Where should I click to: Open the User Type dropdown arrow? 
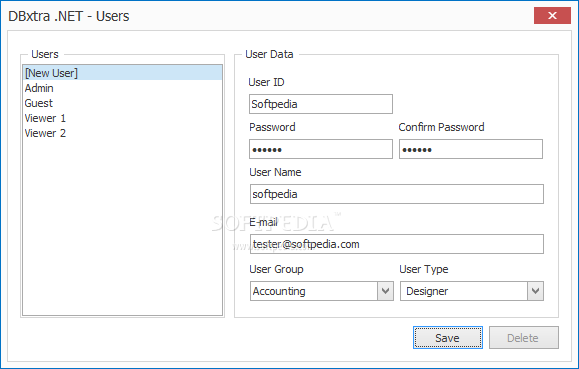pos(535,291)
